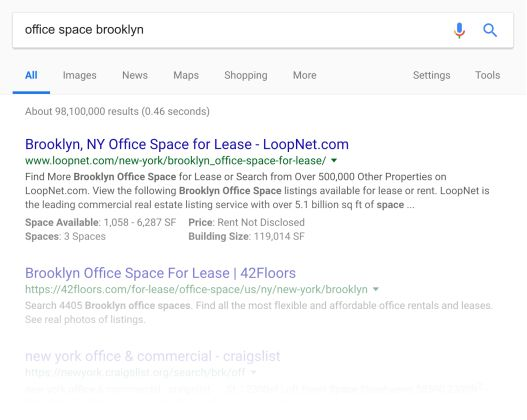Viewport: 527px width, 420px height.
Task: Click the green 42floors.com URL text
Action: pos(196,289)
